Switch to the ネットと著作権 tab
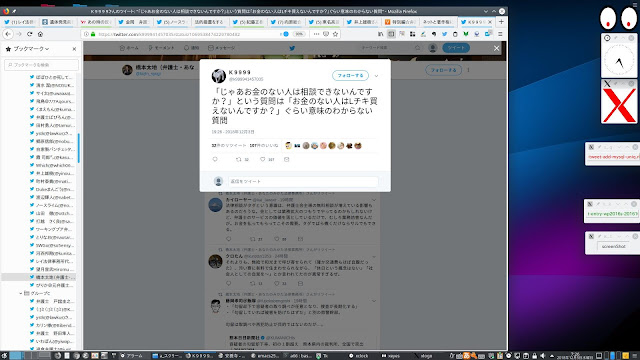The width and height of the screenshot is (640, 360). tap(438, 22)
